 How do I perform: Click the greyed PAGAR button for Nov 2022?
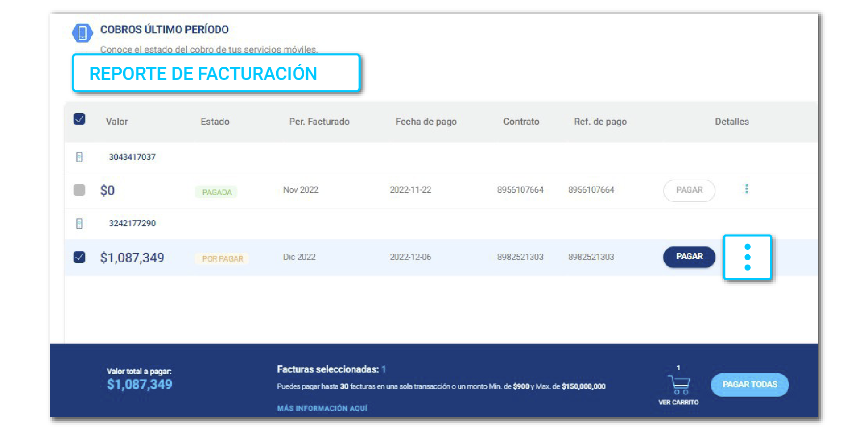coord(689,190)
